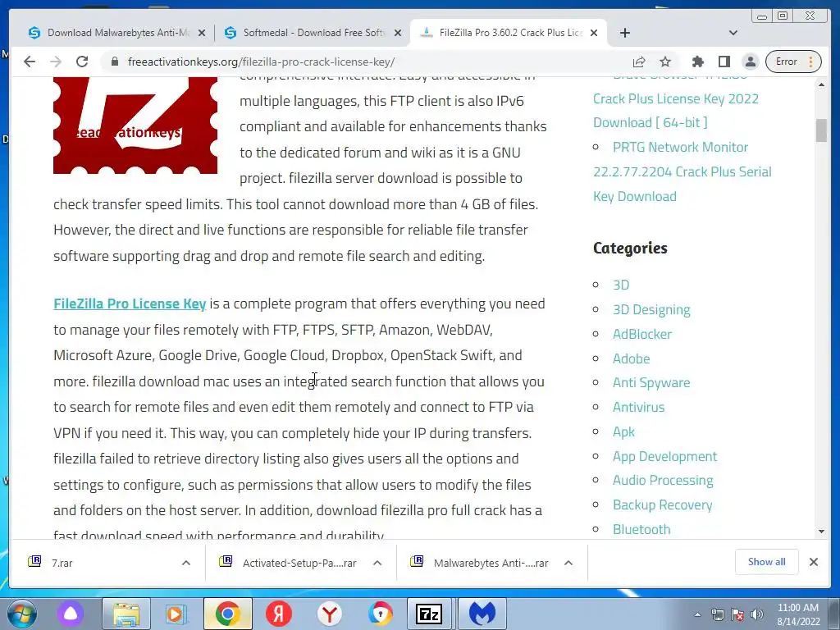Click the network tray icon
The height and width of the screenshot is (630, 840).
click(x=718, y=614)
